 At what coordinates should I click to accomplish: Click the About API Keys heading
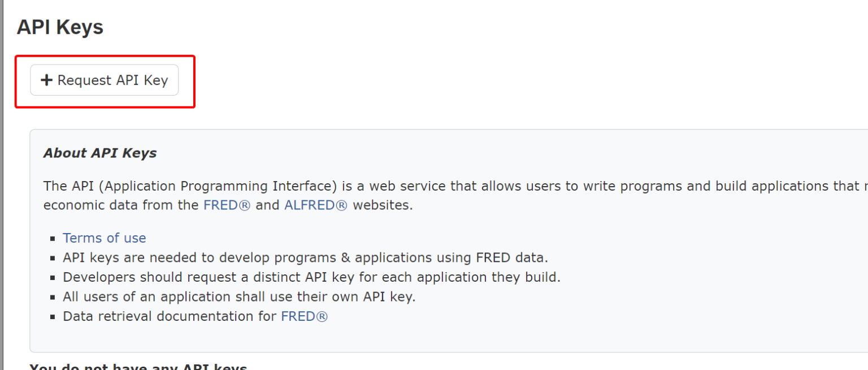click(100, 153)
